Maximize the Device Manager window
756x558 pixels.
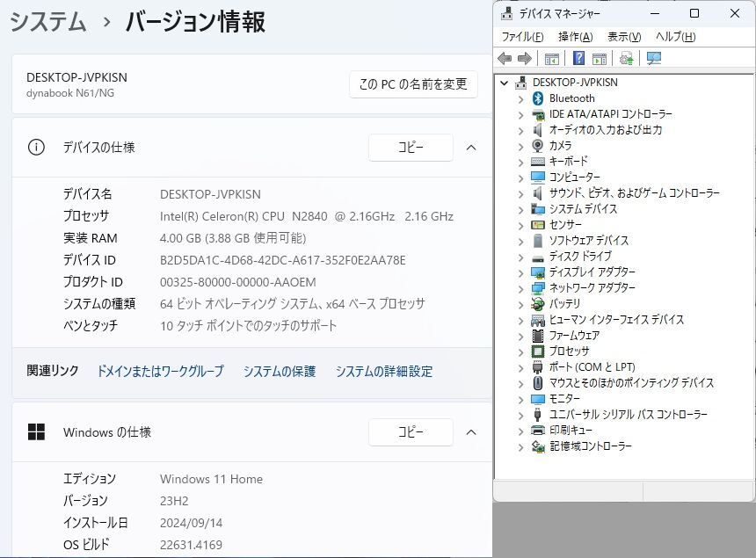(694, 13)
